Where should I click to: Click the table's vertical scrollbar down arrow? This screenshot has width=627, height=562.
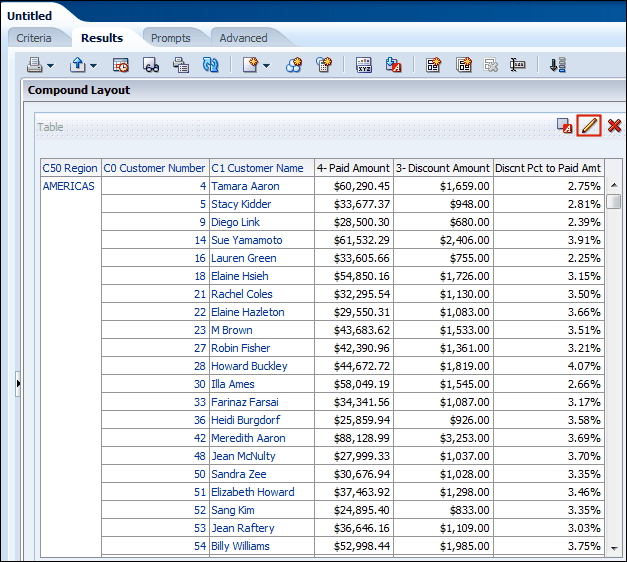[614, 547]
